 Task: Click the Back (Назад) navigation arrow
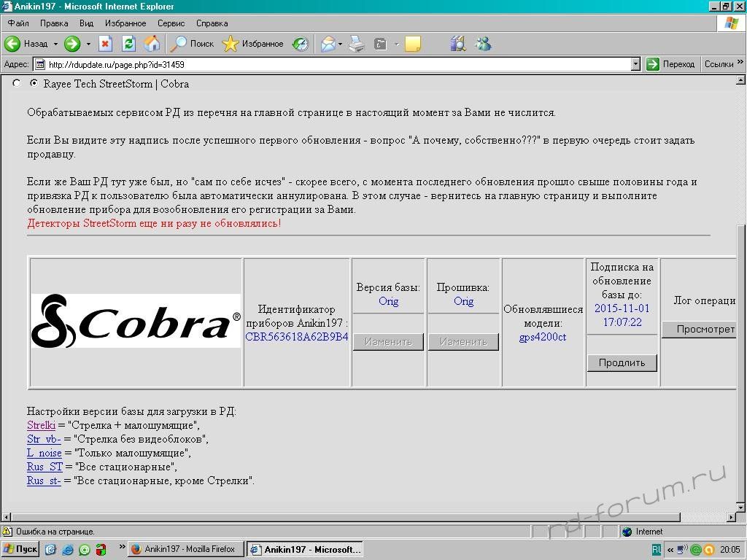pyautogui.click(x=13, y=44)
